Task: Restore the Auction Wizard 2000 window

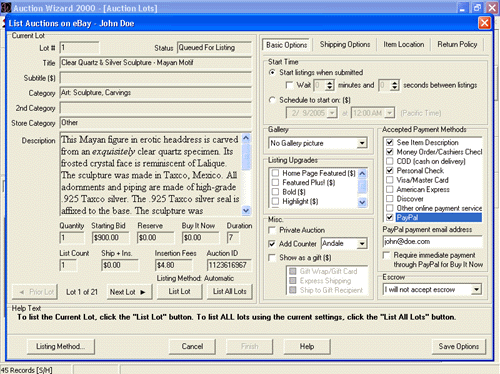Action: coord(477,7)
